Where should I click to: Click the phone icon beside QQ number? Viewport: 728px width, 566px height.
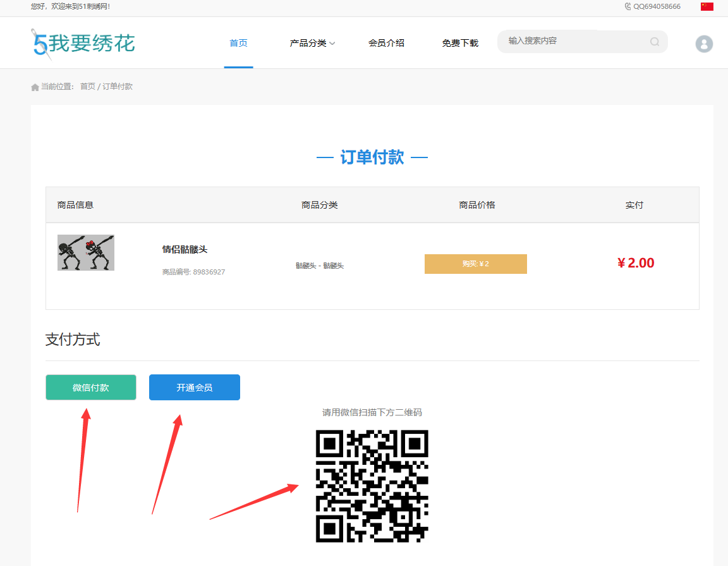[628, 6]
